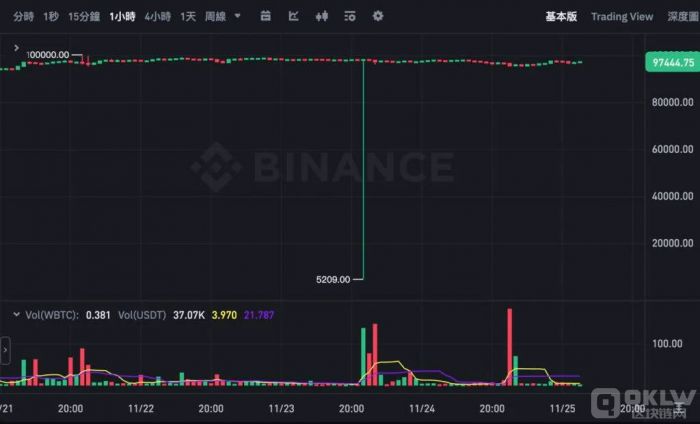Image resolution: width=700 pixels, height=424 pixels.
Task: Collapse the Vol(WBTC) volume indicator chevron
Action: 15,314
